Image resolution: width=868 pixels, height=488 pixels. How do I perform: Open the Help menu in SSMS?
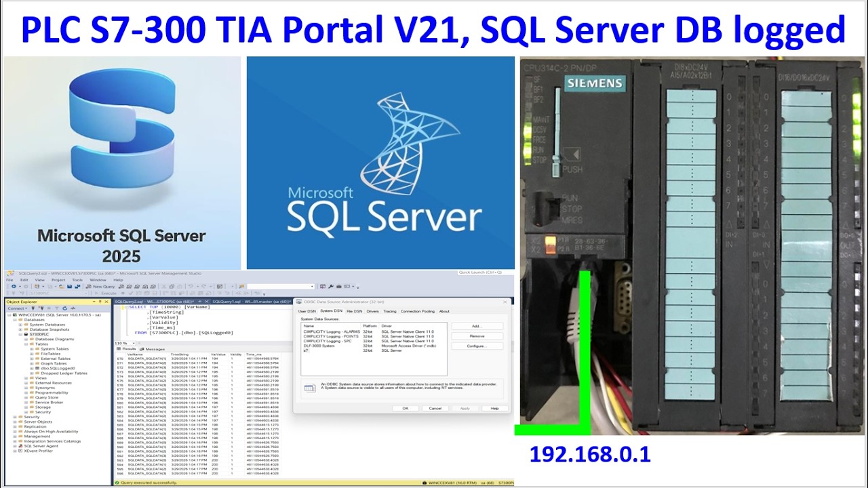(118, 280)
